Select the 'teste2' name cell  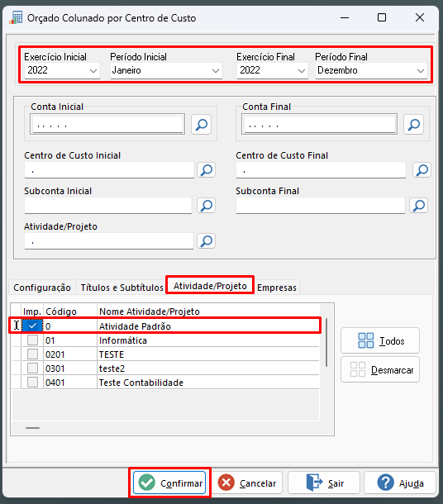[x=208, y=368]
